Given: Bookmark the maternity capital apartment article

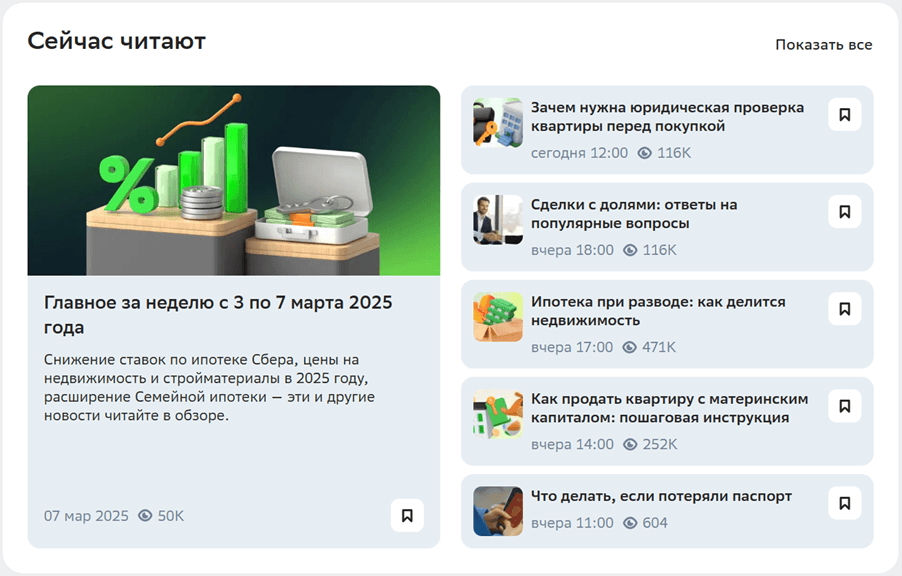Looking at the screenshot, I should click(844, 406).
